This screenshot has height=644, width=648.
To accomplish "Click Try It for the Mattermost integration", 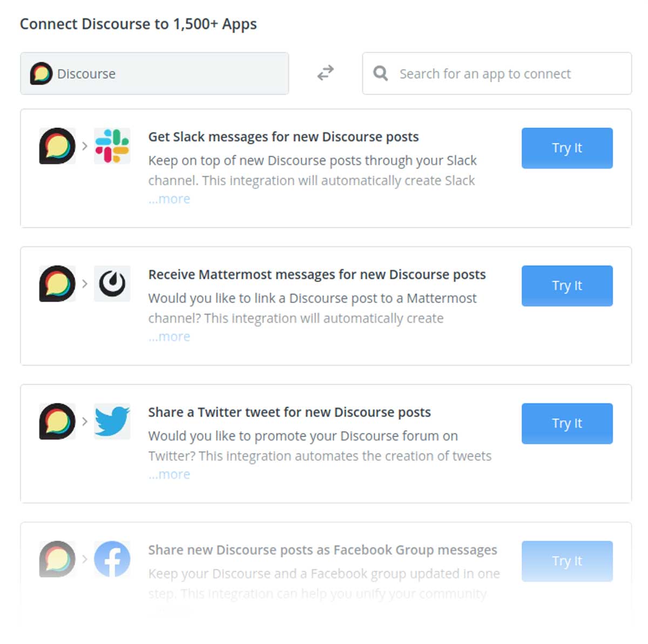I will [566, 286].
